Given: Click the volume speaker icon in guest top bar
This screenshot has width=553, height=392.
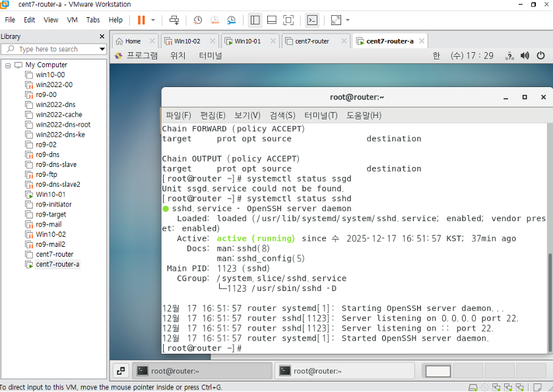Looking at the screenshot, I should (525, 55).
